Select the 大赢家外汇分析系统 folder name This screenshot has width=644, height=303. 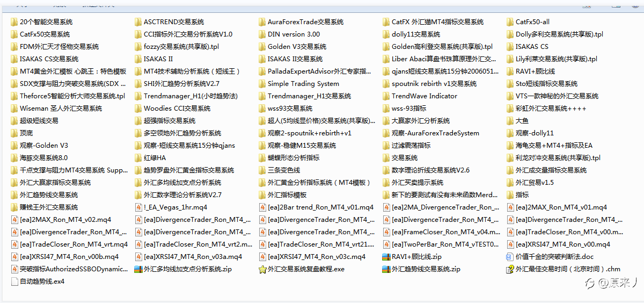tap(421, 121)
